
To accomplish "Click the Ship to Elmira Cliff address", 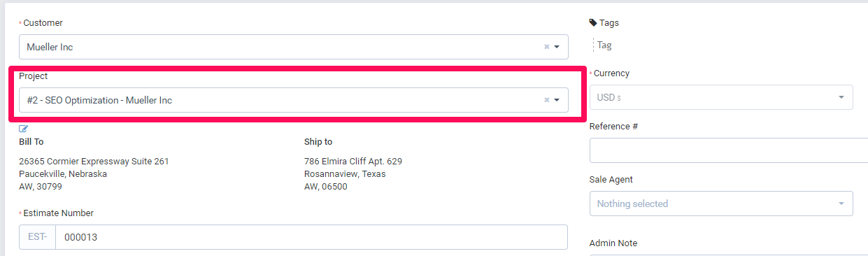I will point(353,174).
